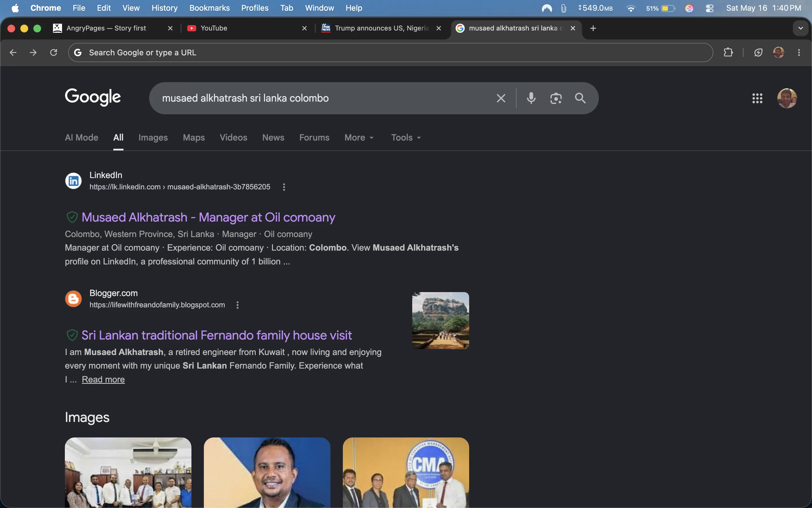This screenshot has width=812, height=508.
Task: Select the Videos search tab
Action: pos(233,138)
